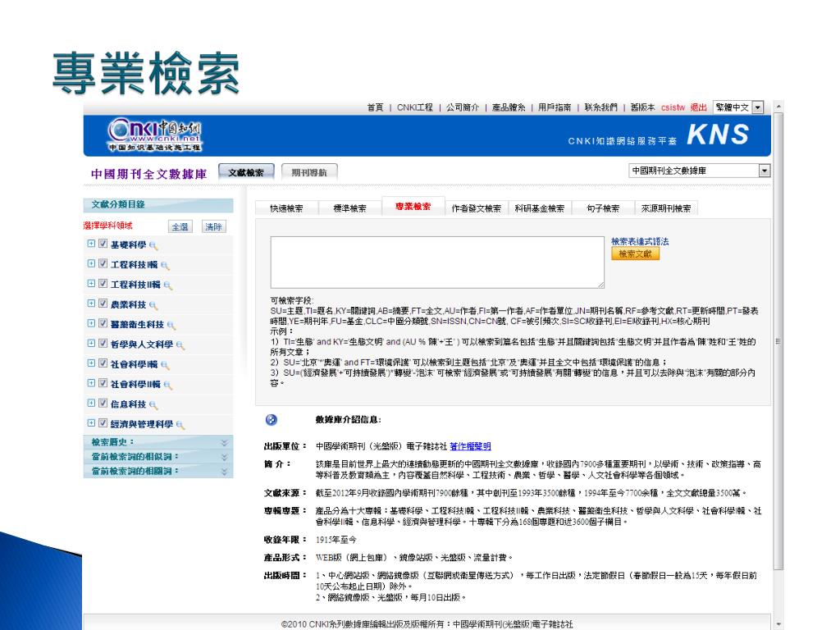Click the magnifier icon beside 工程科技I輯
The width and height of the screenshot is (840, 630).
point(164,266)
